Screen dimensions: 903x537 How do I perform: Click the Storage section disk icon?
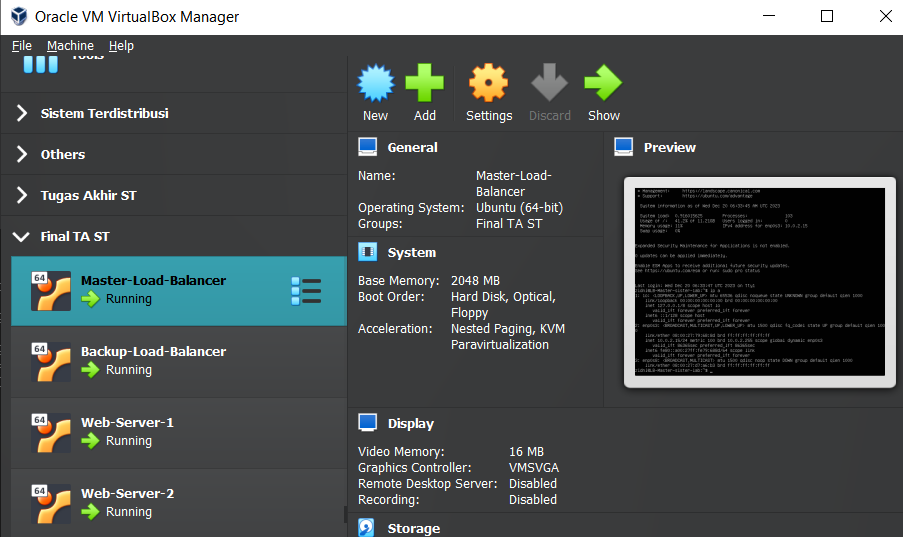click(367, 528)
